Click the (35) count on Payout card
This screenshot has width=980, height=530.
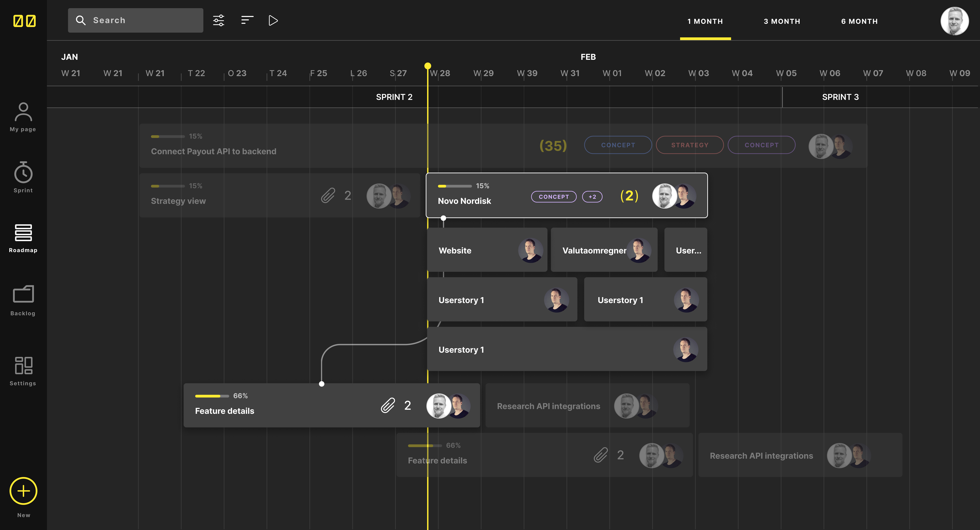tap(553, 146)
